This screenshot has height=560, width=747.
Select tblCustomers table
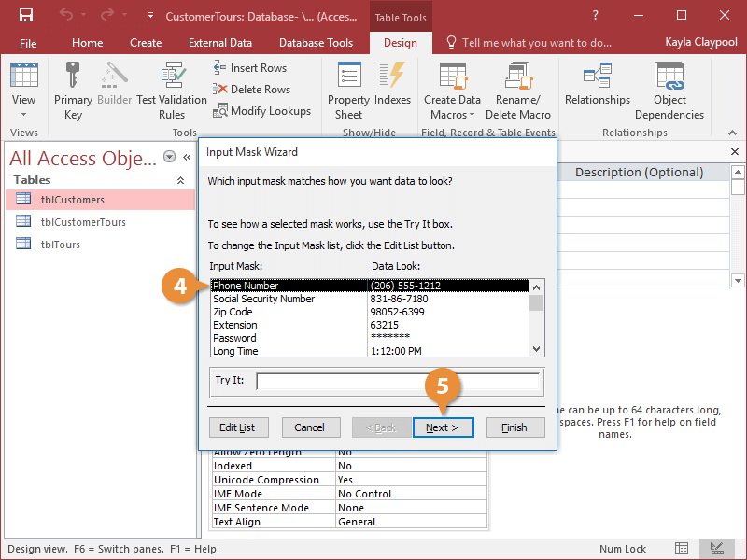101,200
